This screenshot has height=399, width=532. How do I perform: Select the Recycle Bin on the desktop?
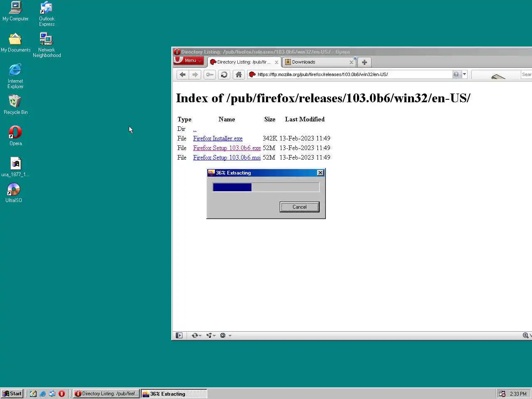tap(15, 105)
